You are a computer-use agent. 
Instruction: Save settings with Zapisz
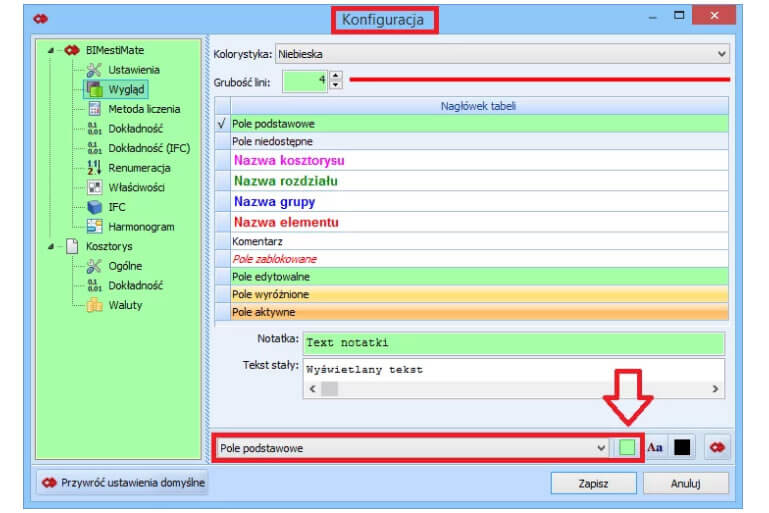(593, 484)
